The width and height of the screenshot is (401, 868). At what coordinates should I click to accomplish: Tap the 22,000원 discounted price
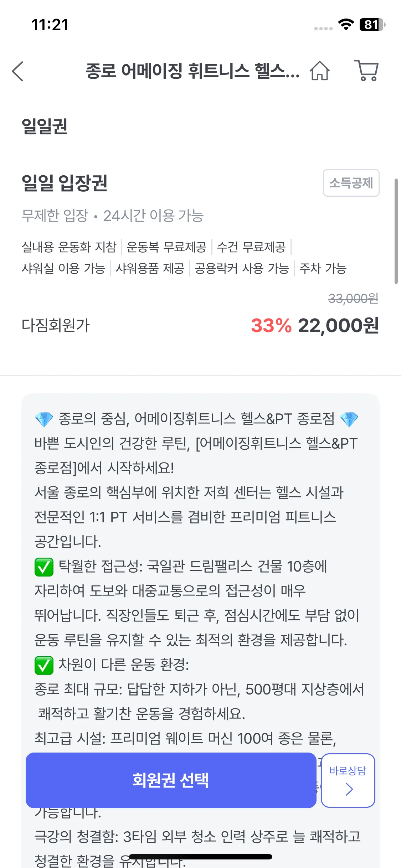click(338, 325)
